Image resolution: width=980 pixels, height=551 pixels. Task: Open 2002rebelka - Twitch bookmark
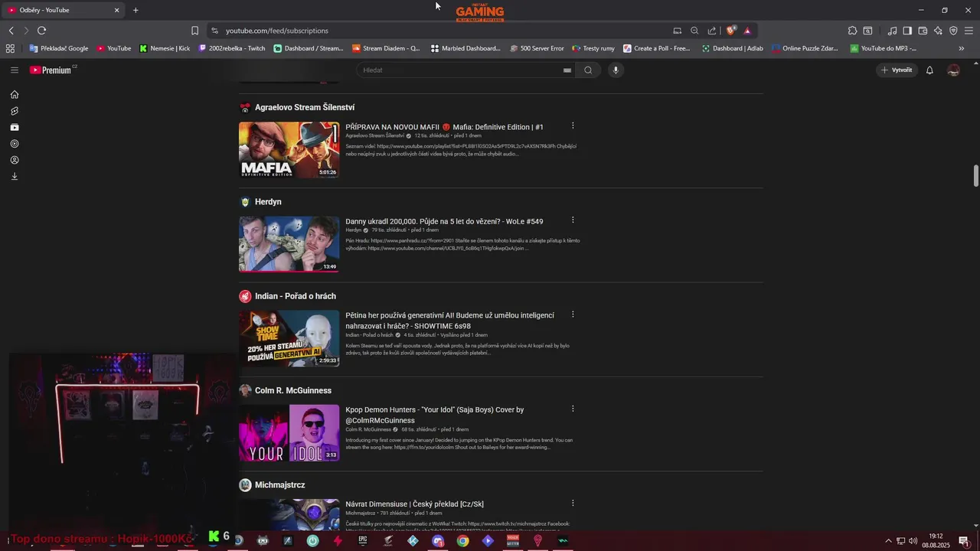pyautogui.click(x=232, y=48)
